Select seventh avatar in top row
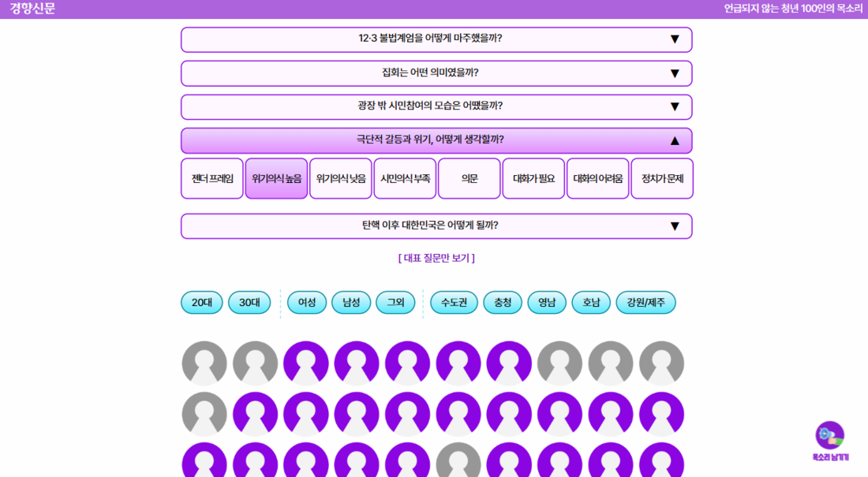 (509, 363)
